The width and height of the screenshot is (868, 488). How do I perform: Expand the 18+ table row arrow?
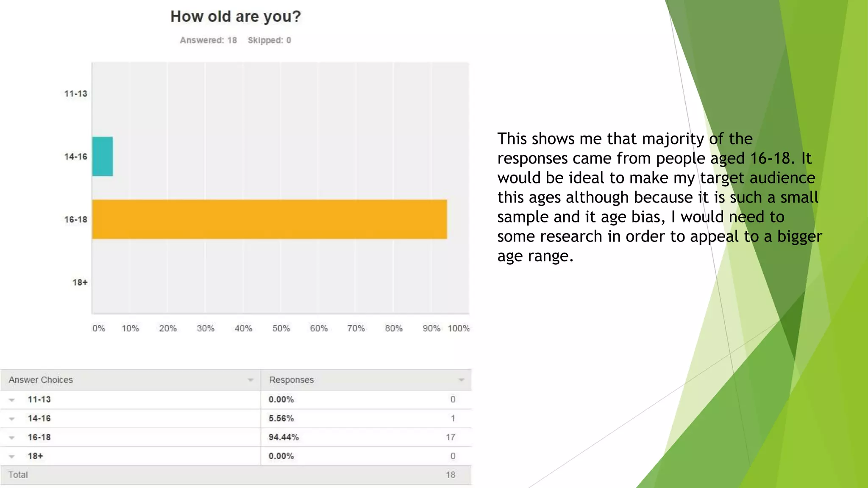12,457
